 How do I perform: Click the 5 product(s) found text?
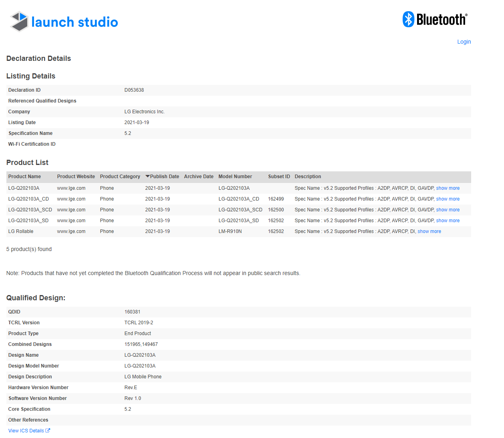29,249
